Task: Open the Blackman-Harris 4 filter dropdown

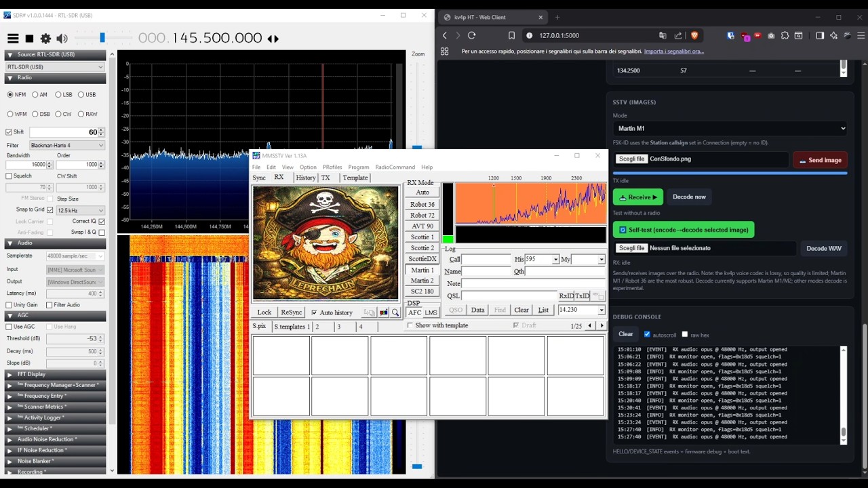Action: (x=67, y=146)
